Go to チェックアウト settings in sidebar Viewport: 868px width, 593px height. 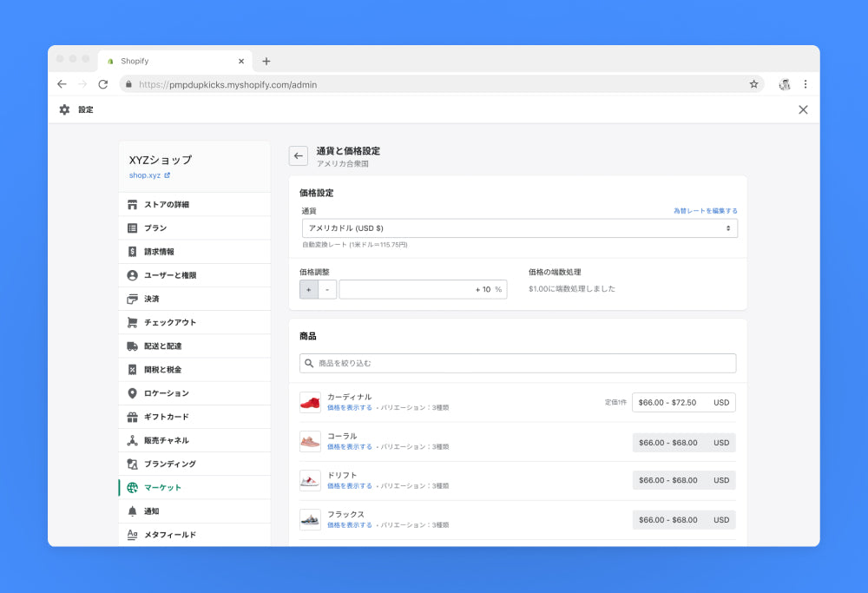point(169,322)
